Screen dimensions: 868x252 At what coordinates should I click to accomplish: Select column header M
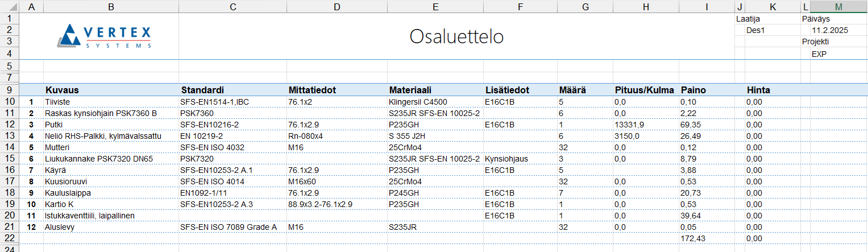(838, 7)
